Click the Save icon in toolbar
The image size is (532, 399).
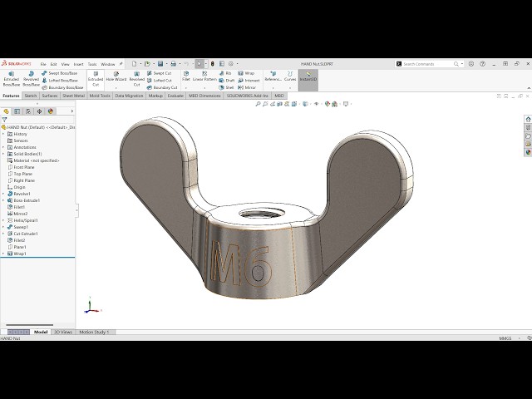point(160,64)
